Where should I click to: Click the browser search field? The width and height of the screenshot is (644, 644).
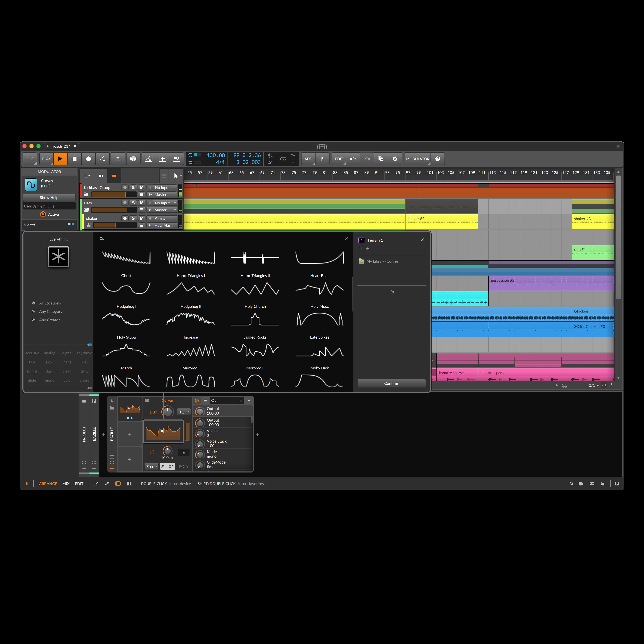[223, 239]
